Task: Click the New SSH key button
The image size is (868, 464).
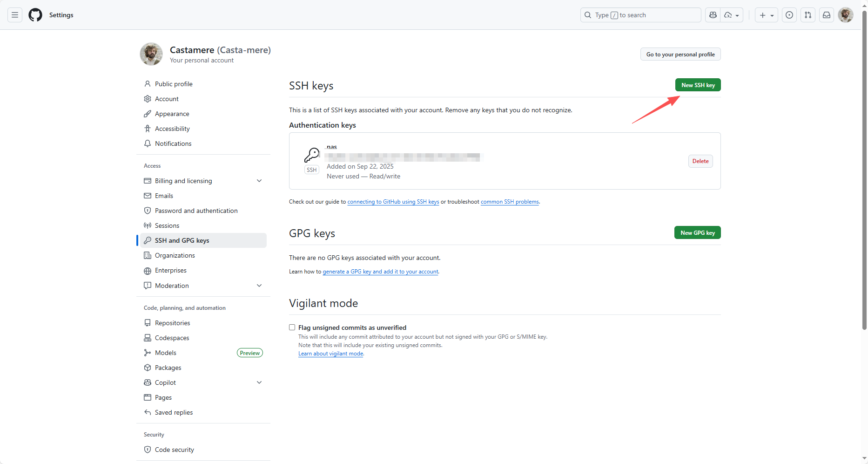Action: point(698,85)
